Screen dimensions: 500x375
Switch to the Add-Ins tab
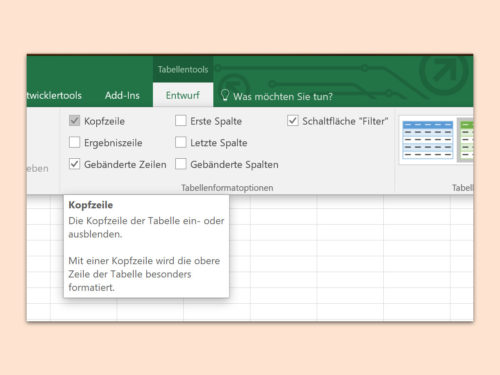(122, 95)
